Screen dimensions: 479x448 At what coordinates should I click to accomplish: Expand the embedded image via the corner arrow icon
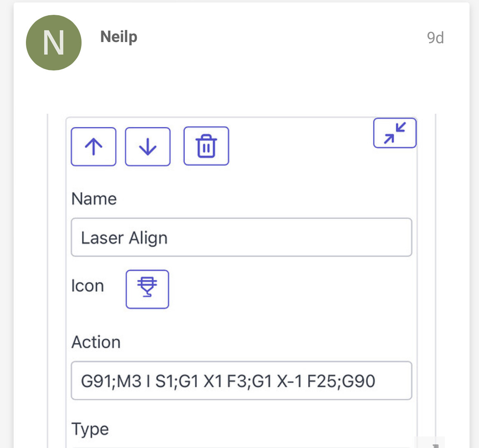tap(436, 446)
